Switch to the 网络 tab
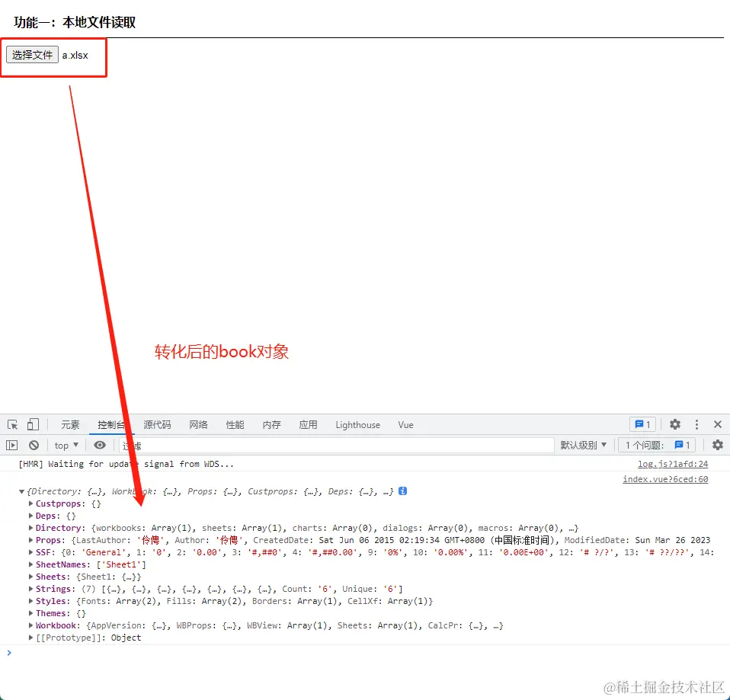Screen dimensions: 730x700 coord(198,424)
